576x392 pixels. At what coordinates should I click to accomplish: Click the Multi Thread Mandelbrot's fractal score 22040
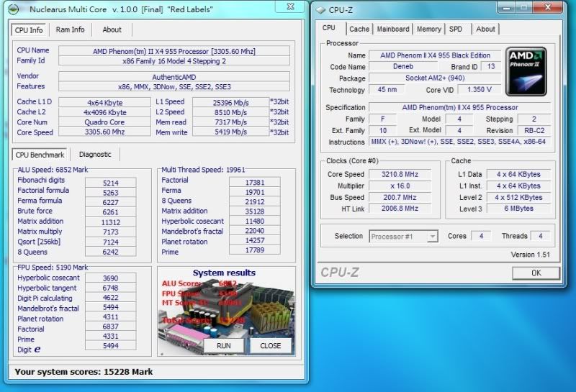point(255,230)
